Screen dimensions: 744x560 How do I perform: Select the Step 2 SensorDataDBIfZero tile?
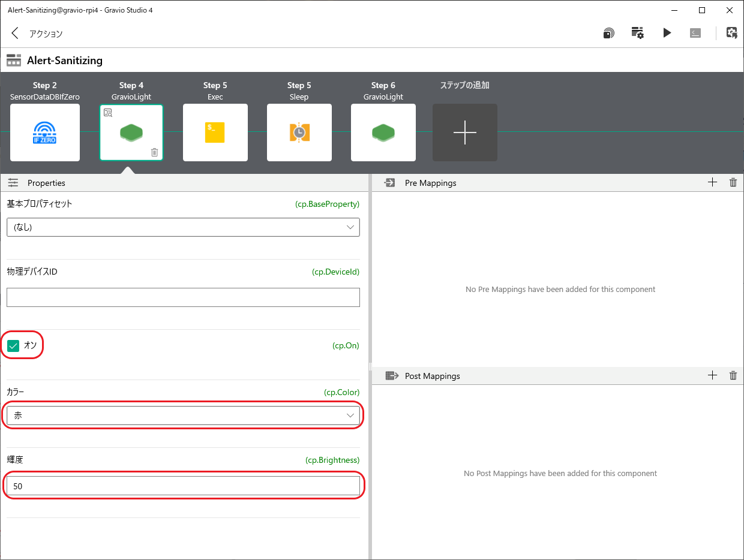tap(45, 133)
